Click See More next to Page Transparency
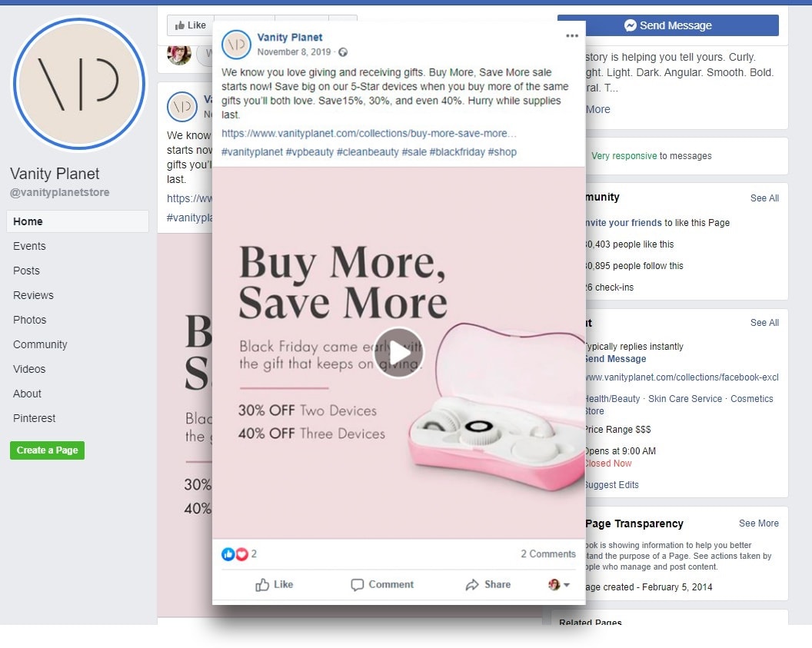The height and width of the screenshot is (648, 812). 759,523
